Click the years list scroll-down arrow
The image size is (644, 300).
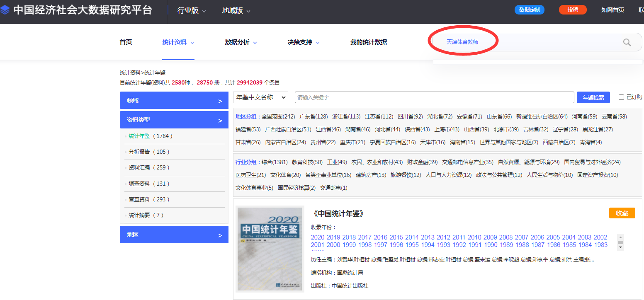(x=621, y=247)
